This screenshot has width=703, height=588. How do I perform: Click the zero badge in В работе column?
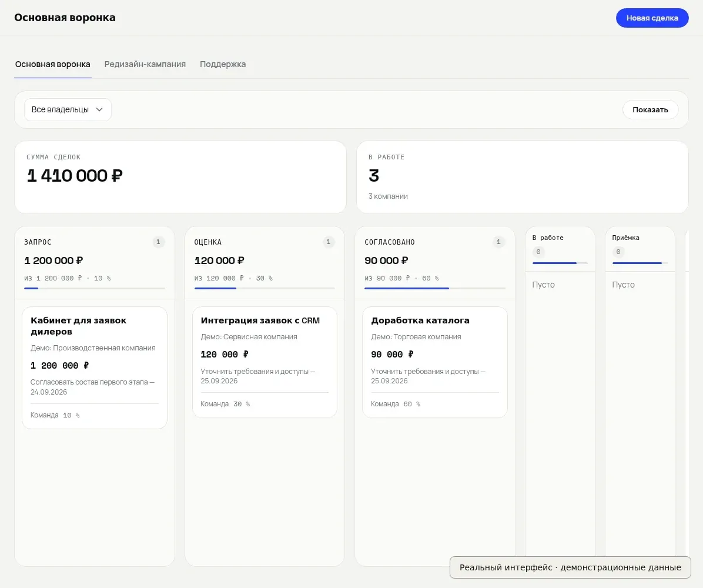click(538, 252)
